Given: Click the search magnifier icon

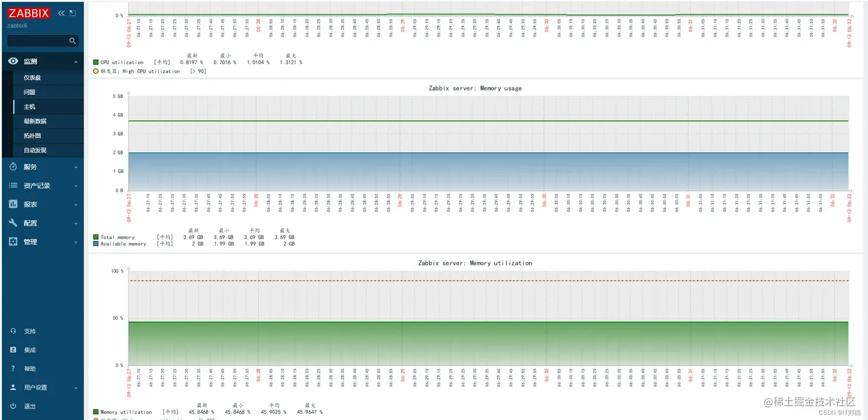Looking at the screenshot, I should click(x=72, y=41).
